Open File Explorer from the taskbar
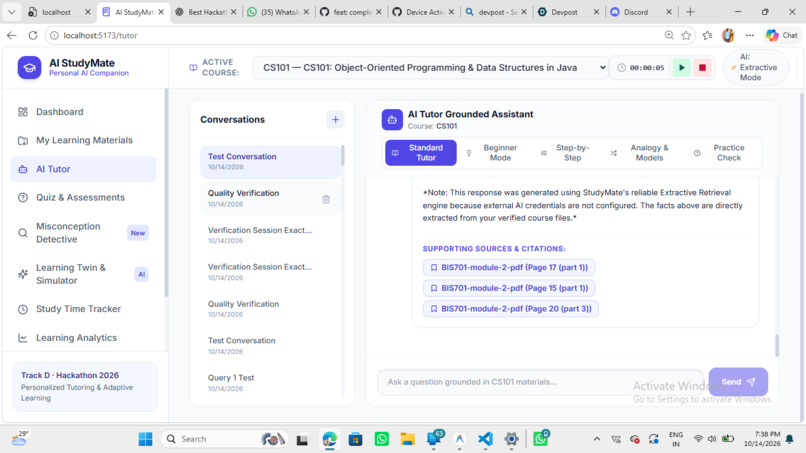Viewport: 806px width, 453px height. (x=408, y=439)
